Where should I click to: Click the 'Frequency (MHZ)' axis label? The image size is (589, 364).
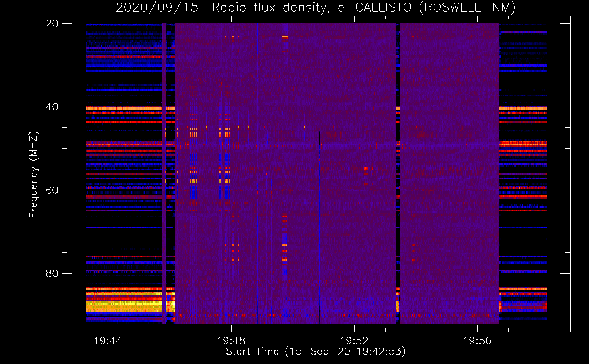coord(33,175)
